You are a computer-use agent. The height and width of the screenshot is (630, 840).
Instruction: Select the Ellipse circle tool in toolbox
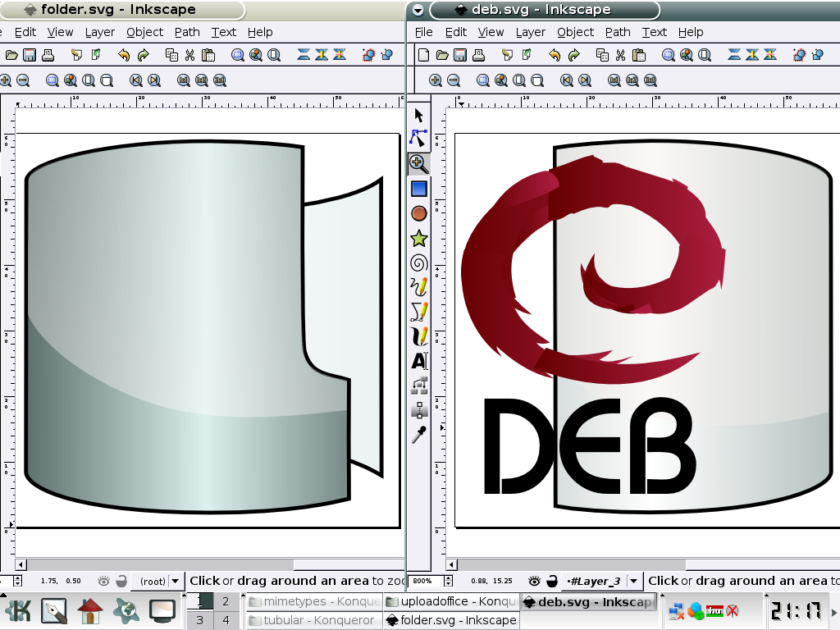(x=419, y=214)
